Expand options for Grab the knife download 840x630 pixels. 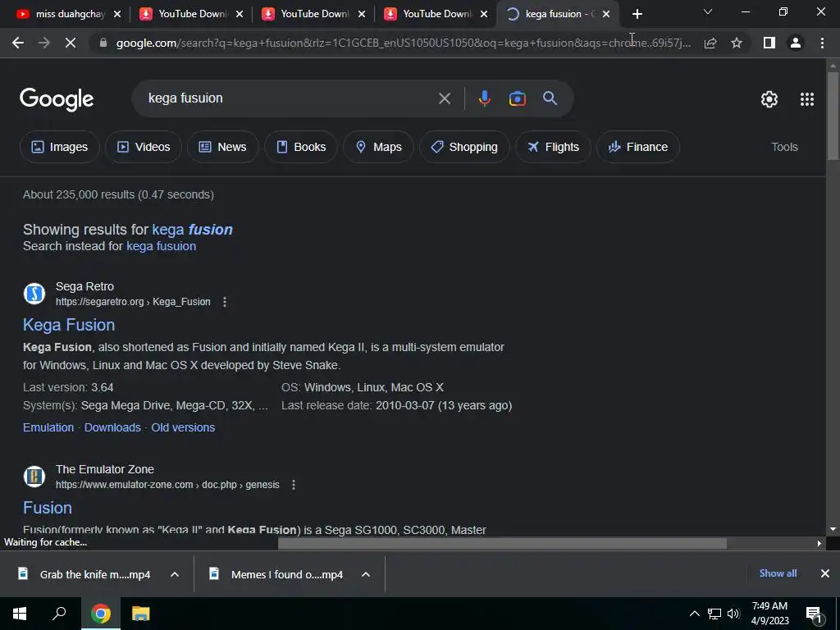coord(175,574)
